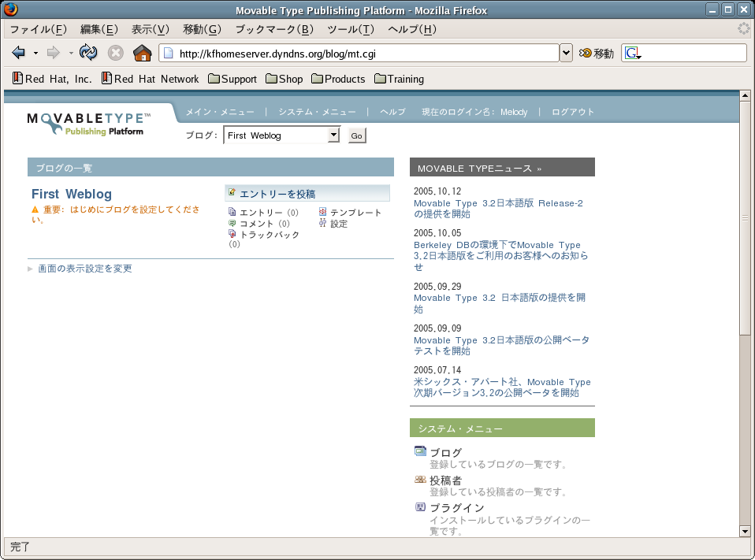Click the plugin icon beside プラグイン

tap(420, 506)
